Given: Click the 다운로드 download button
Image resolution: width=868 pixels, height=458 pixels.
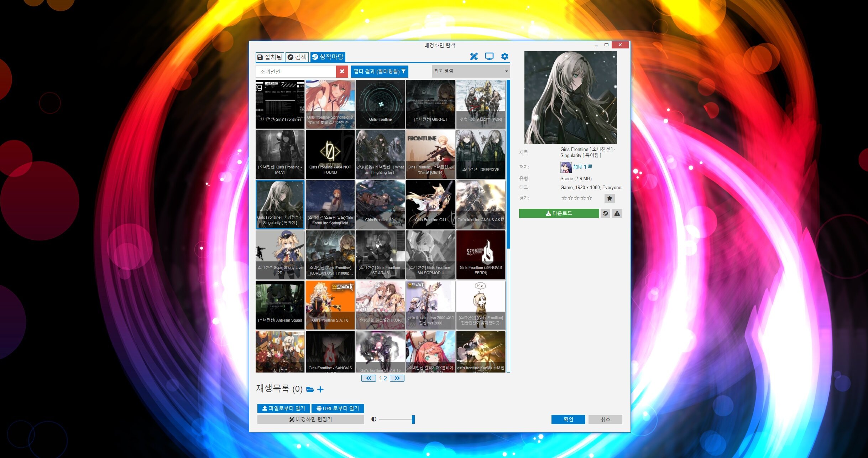Looking at the screenshot, I should tap(559, 213).
